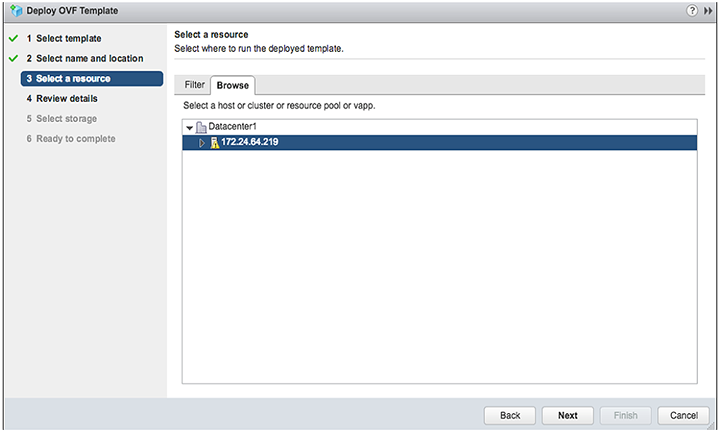Select Datacenter1 in the resource tree

coord(232,127)
